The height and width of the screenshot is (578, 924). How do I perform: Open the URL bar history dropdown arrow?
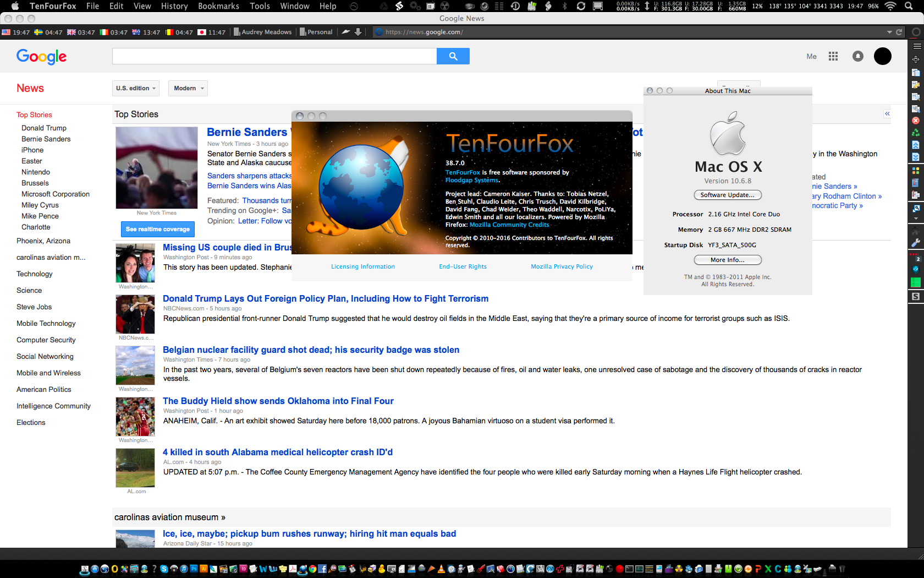tap(889, 32)
